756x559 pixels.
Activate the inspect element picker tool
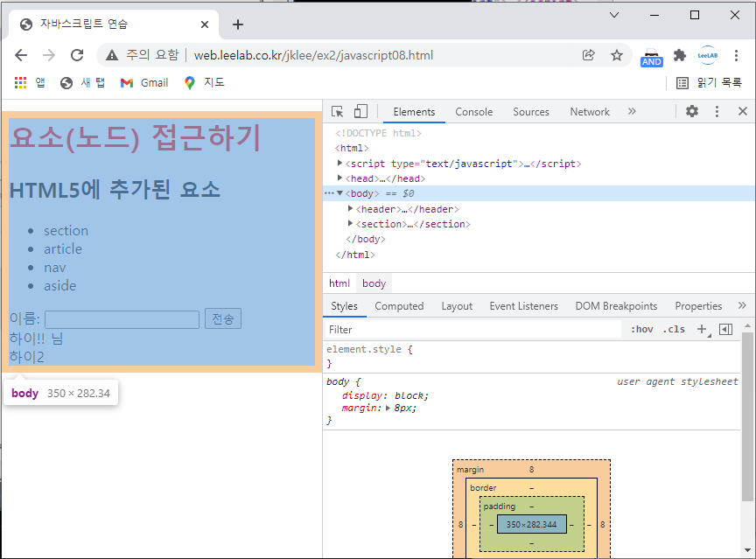(x=338, y=112)
